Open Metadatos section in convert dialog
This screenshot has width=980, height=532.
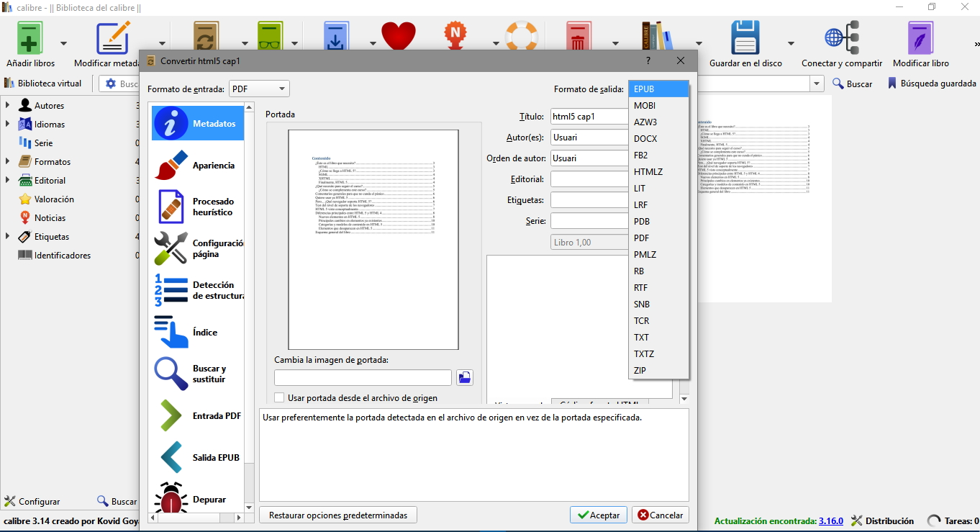198,123
